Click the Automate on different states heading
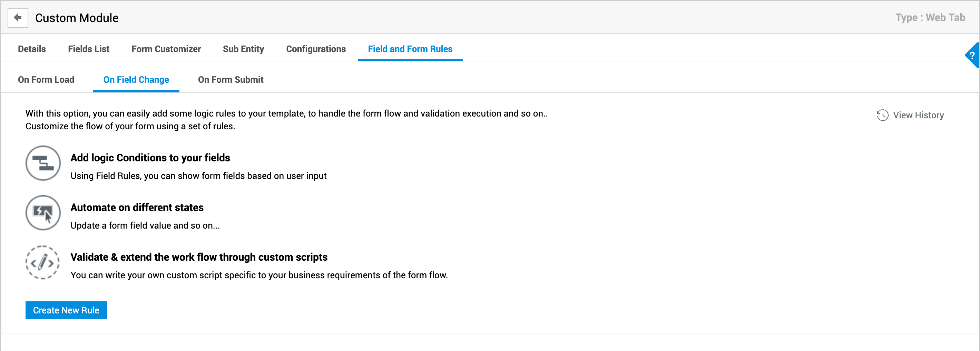 137,208
